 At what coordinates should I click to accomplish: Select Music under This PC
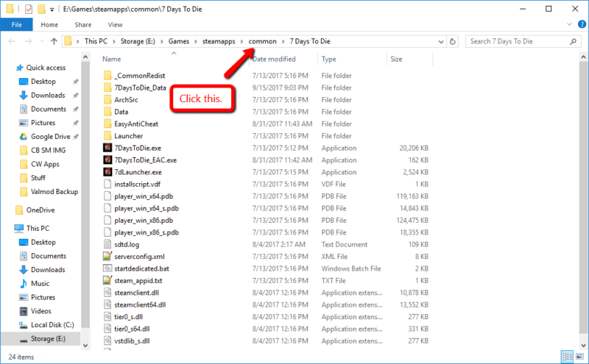click(x=40, y=283)
